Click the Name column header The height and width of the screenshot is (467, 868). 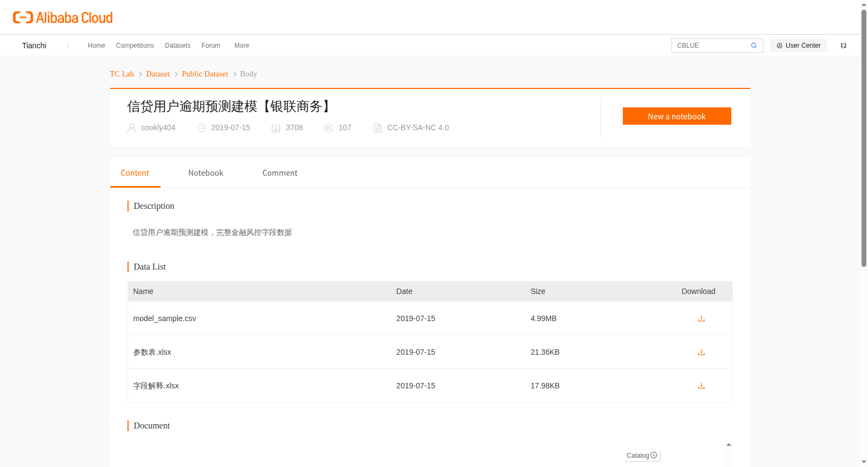143,291
